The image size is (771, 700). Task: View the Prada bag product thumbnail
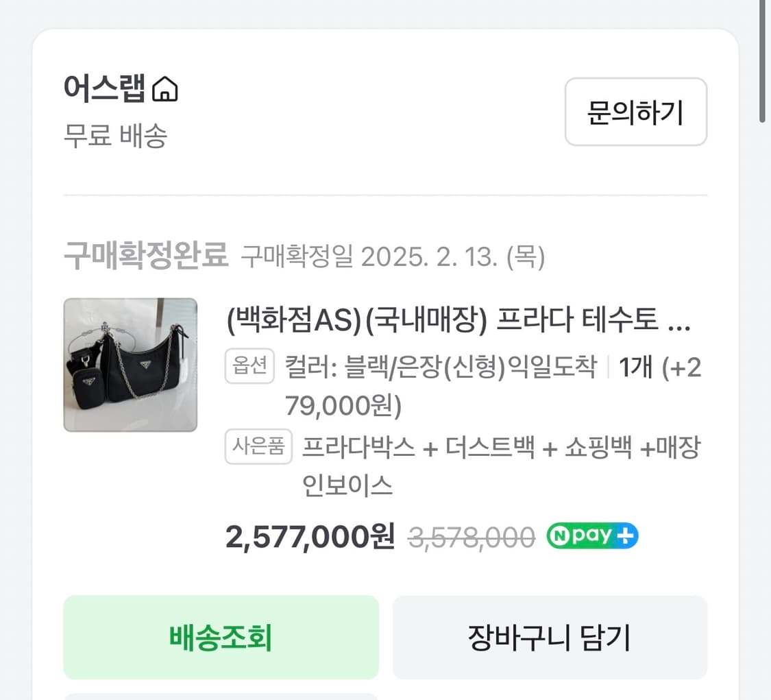pyautogui.click(x=130, y=365)
